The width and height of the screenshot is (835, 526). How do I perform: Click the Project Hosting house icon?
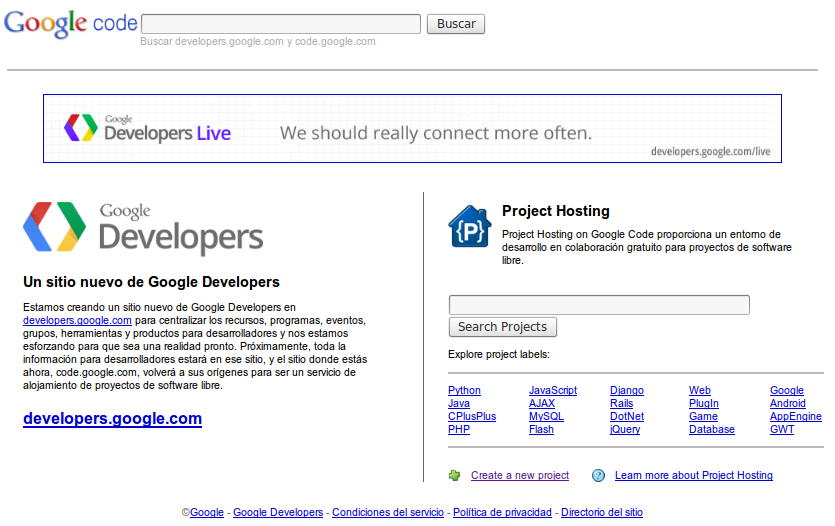(470, 226)
